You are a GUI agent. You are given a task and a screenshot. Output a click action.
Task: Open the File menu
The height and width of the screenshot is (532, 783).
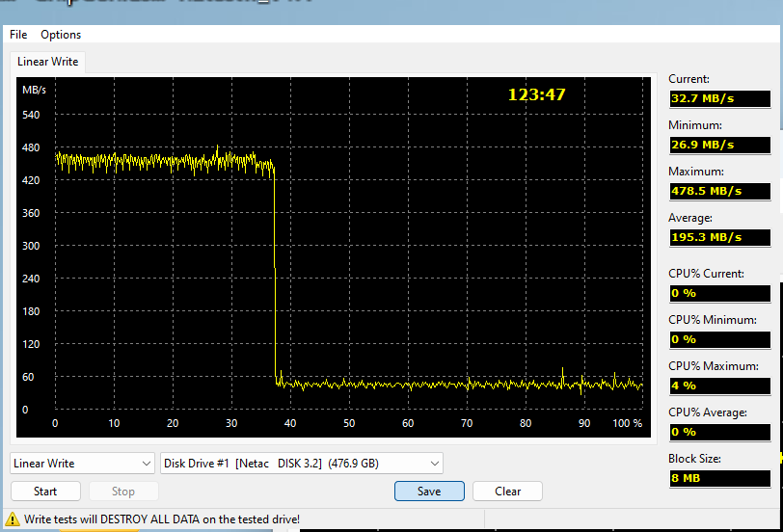coord(18,35)
